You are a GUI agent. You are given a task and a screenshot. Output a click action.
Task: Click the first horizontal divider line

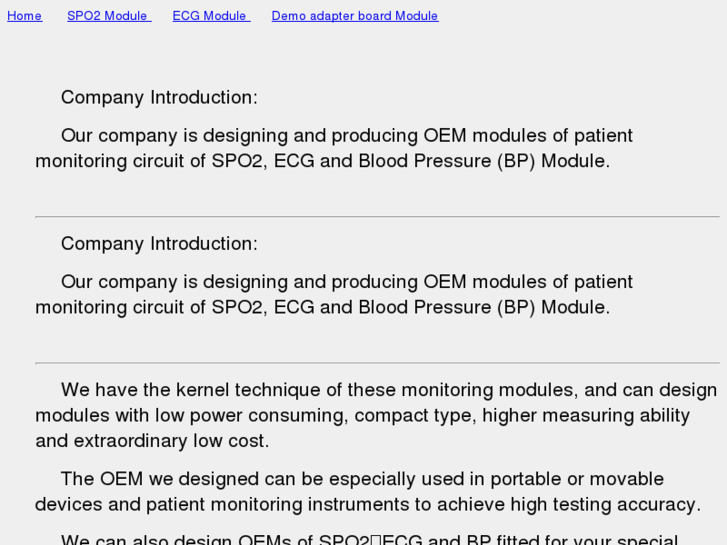point(377,217)
